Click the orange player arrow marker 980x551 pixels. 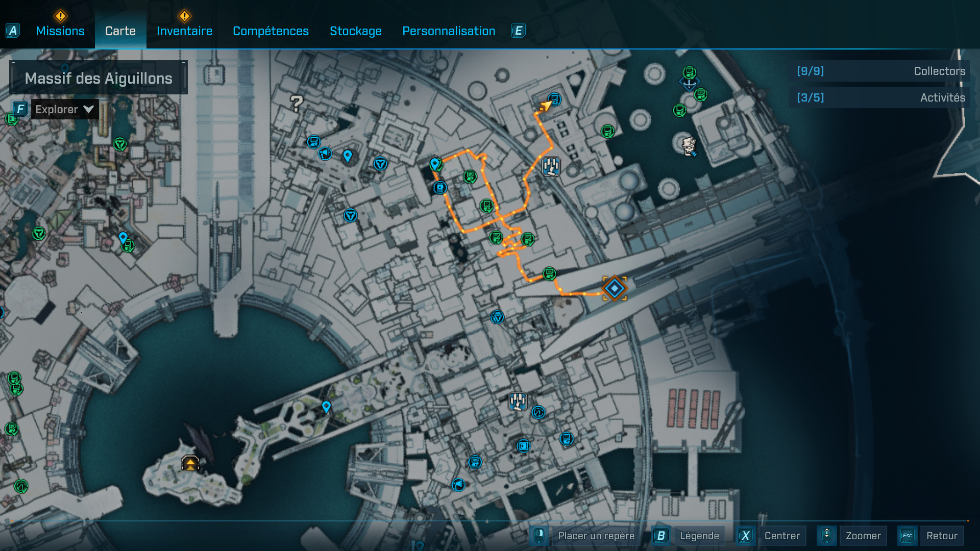click(545, 106)
